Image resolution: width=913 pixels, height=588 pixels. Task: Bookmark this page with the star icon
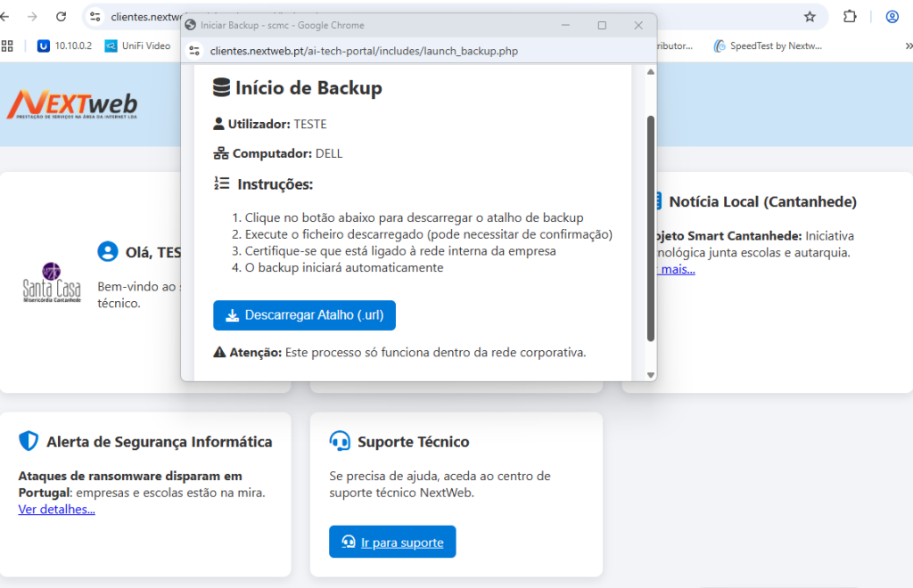point(810,16)
